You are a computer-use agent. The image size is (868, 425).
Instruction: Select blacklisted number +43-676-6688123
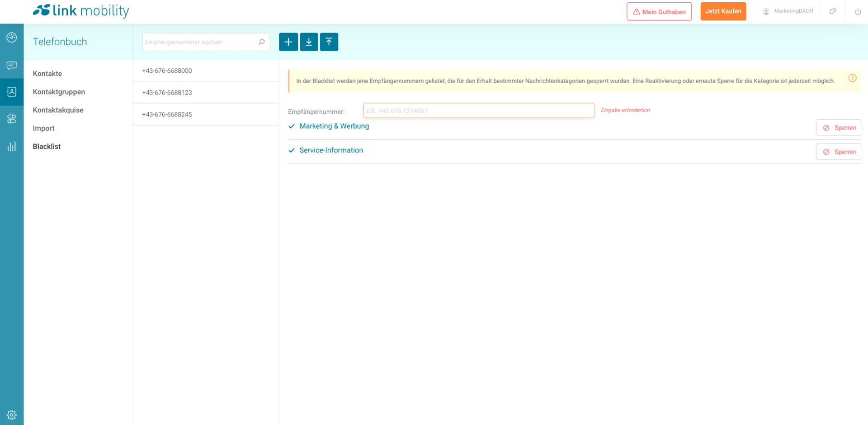pos(167,93)
